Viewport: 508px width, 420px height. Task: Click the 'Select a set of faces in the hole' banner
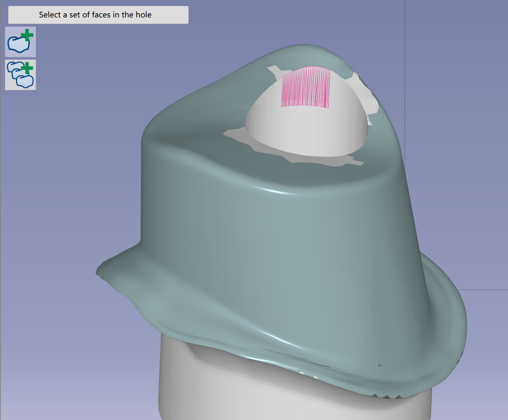(x=98, y=15)
